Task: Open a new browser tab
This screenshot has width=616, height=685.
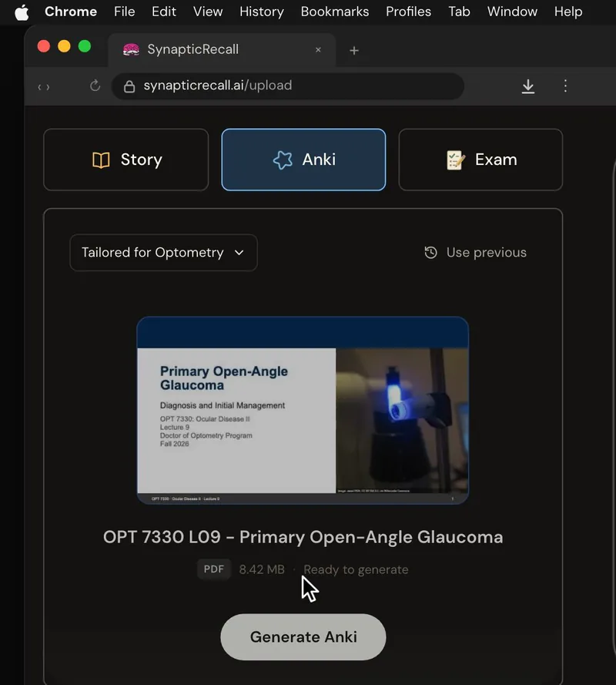Action: 354,51
